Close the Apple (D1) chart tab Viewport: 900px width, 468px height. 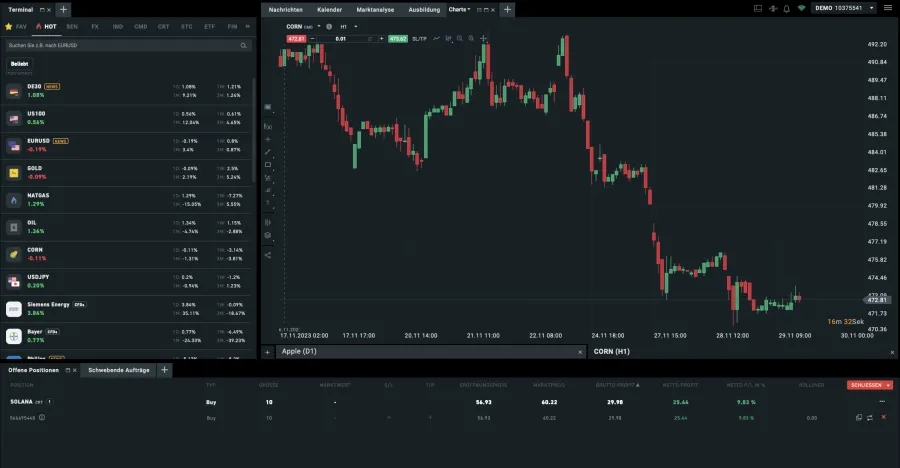[x=580, y=352]
